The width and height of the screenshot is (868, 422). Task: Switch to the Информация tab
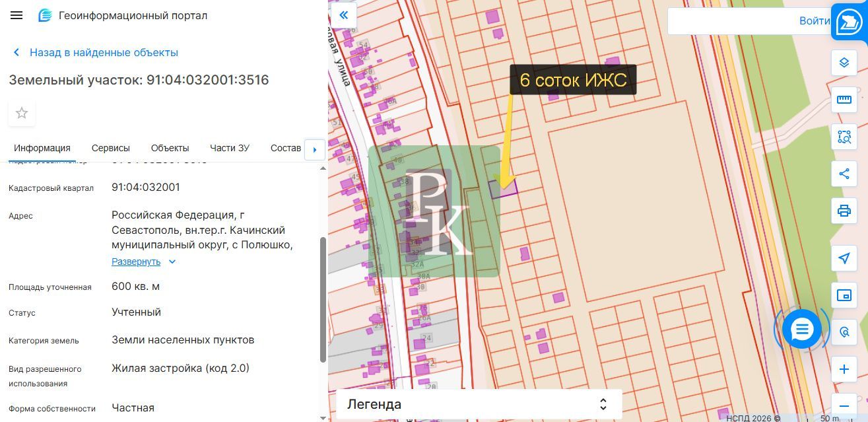(42, 148)
